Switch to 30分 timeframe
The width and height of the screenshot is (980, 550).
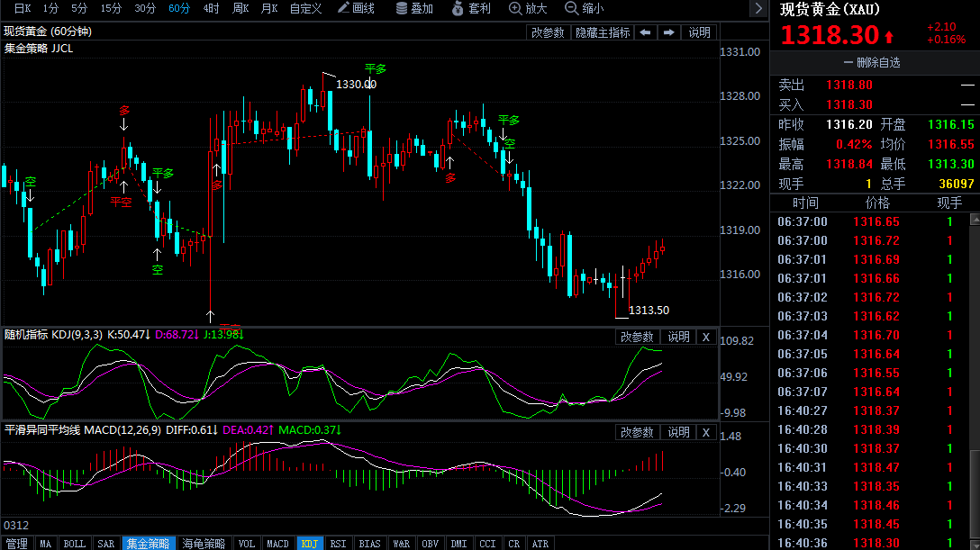(x=145, y=8)
